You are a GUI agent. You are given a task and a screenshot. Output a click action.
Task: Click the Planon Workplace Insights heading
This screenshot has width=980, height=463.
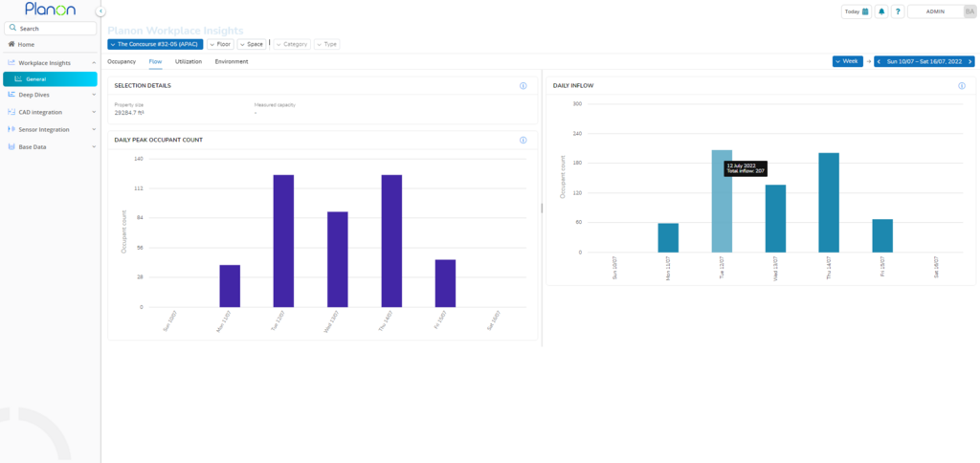[176, 31]
